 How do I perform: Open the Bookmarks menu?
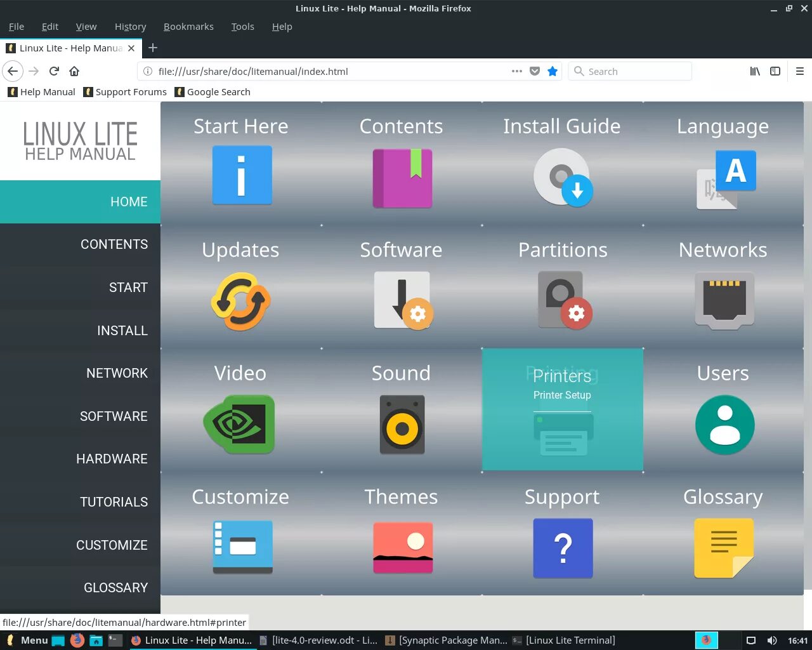[x=188, y=27]
